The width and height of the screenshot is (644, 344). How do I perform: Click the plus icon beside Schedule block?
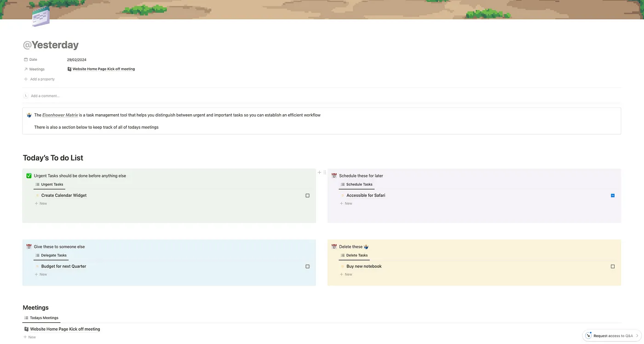point(319,173)
